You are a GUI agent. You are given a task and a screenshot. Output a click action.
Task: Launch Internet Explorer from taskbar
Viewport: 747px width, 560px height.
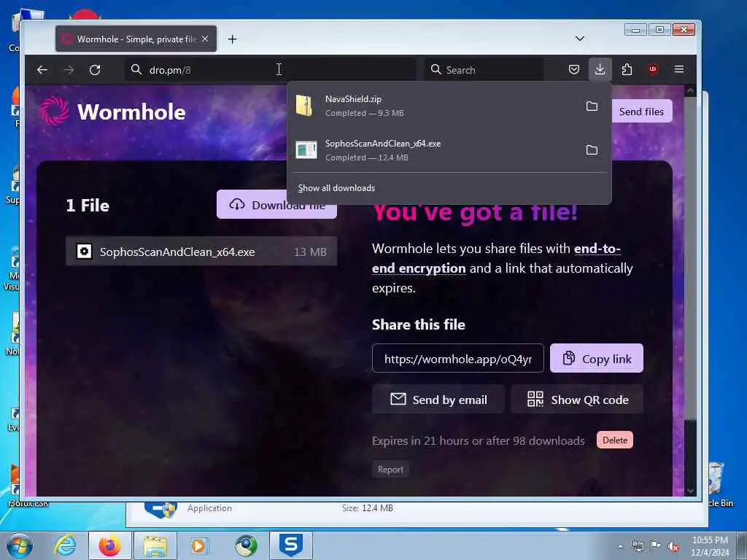[65, 546]
